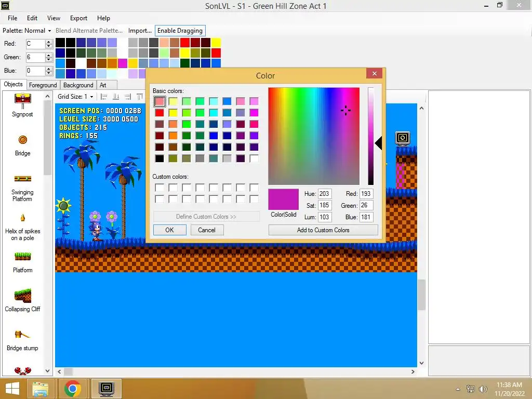Image resolution: width=532 pixels, height=399 pixels.
Task: Click Add to Custom Colors
Action: [323, 230]
